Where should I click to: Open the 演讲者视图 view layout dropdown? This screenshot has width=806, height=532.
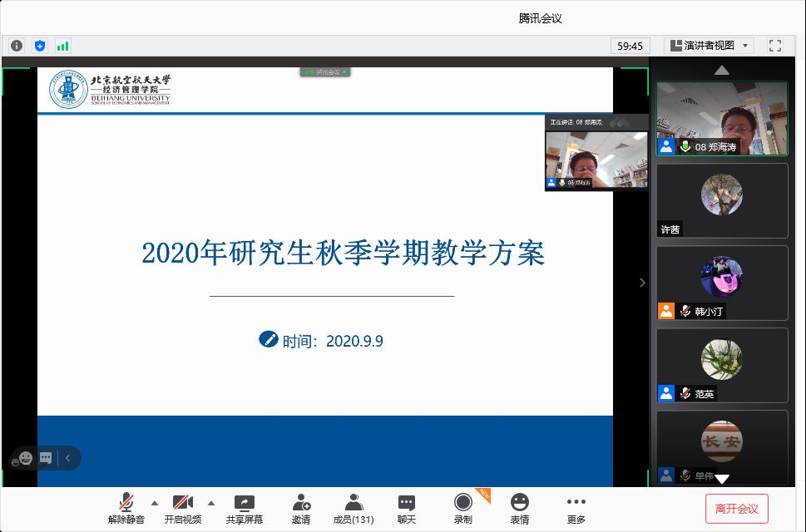713,46
